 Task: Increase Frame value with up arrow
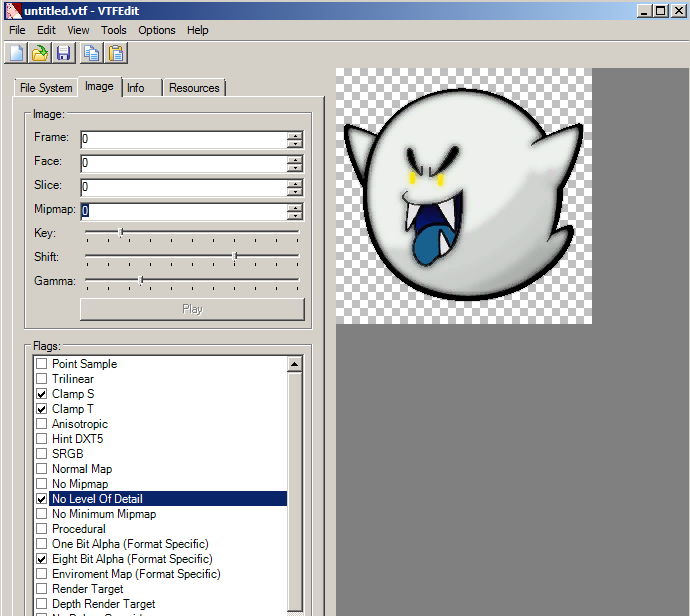click(295, 136)
